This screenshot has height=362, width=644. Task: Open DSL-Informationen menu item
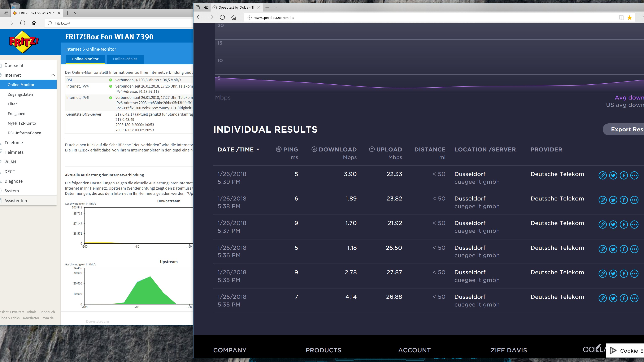(24, 133)
